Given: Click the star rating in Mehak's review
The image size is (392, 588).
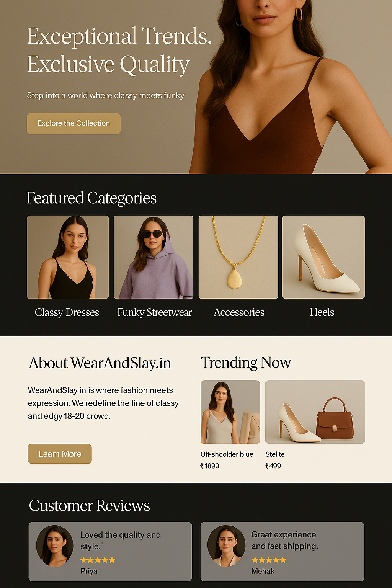Looking at the screenshot, I should pyautogui.click(x=269, y=560).
